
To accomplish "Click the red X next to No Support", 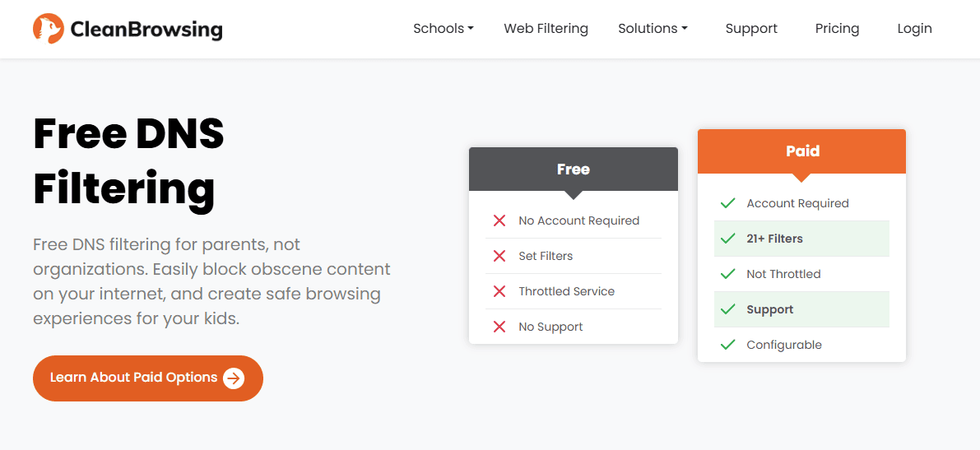I will [x=499, y=327].
